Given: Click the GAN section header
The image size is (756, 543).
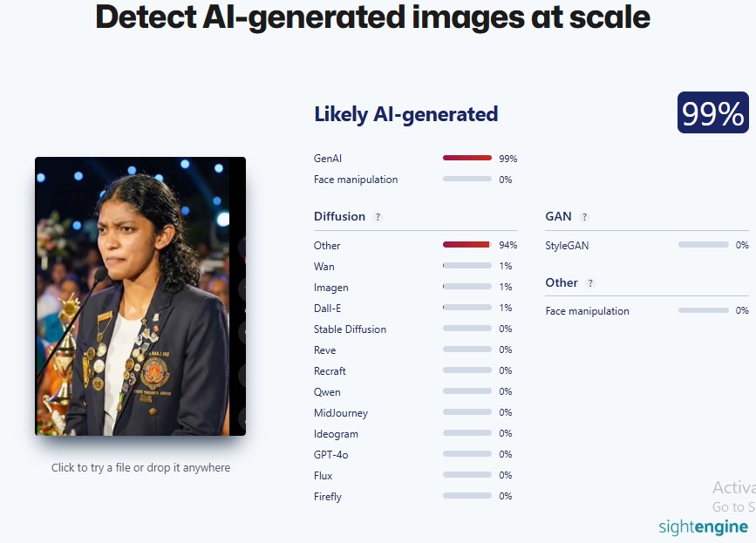Looking at the screenshot, I should point(558,216).
